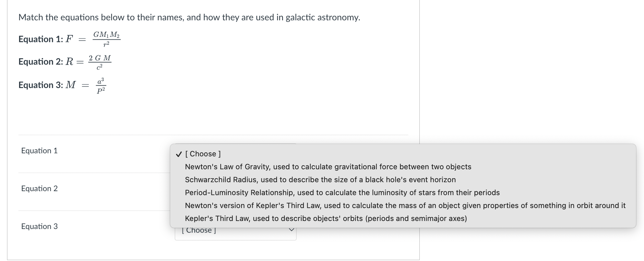Open the [ Choose ] dropdown for Equation 3

[235, 230]
